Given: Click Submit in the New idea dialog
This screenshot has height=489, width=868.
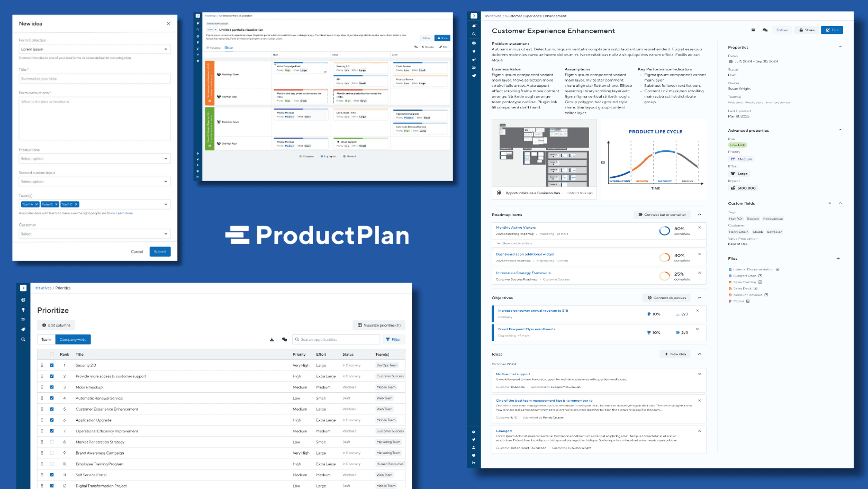Looking at the screenshot, I should click(x=160, y=252).
